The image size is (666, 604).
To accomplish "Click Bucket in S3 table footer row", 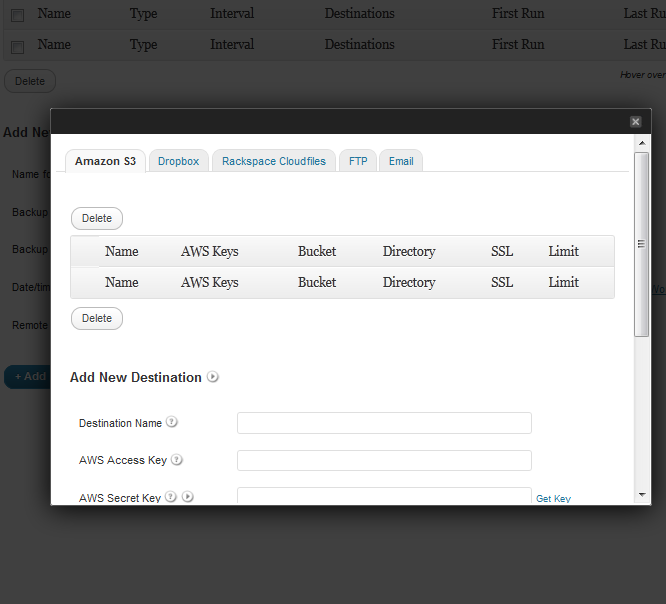I will (x=317, y=282).
